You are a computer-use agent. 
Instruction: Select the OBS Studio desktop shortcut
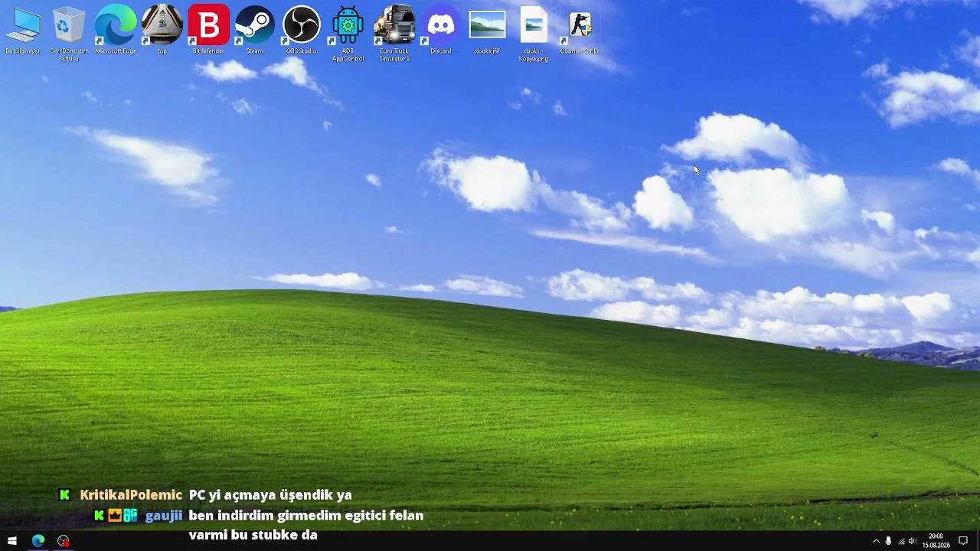(x=301, y=31)
